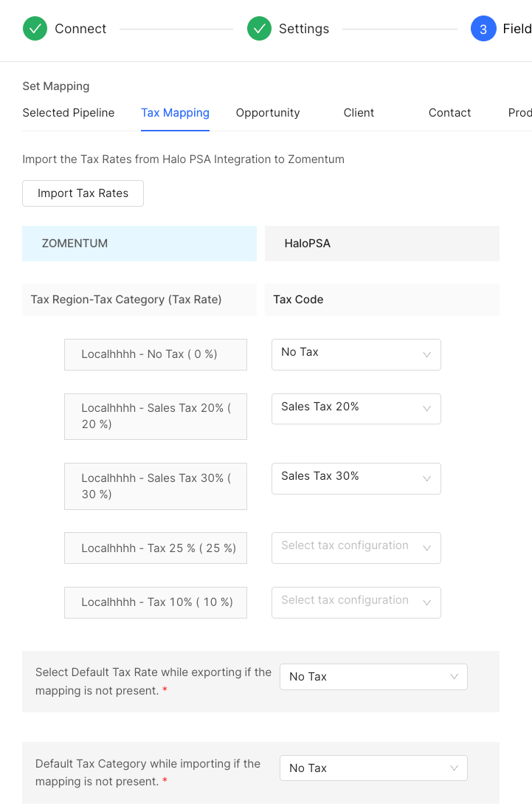
Task: Click the blue step 3 circle icon
Action: [483, 29]
